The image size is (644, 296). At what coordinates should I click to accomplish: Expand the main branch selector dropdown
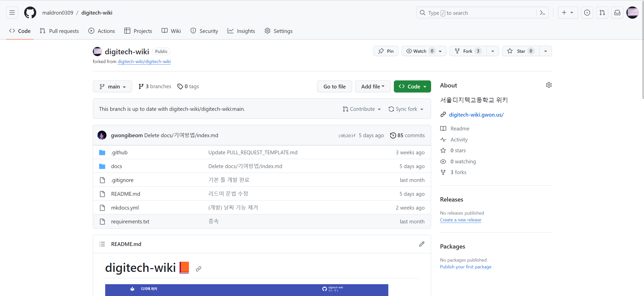point(112,86)
